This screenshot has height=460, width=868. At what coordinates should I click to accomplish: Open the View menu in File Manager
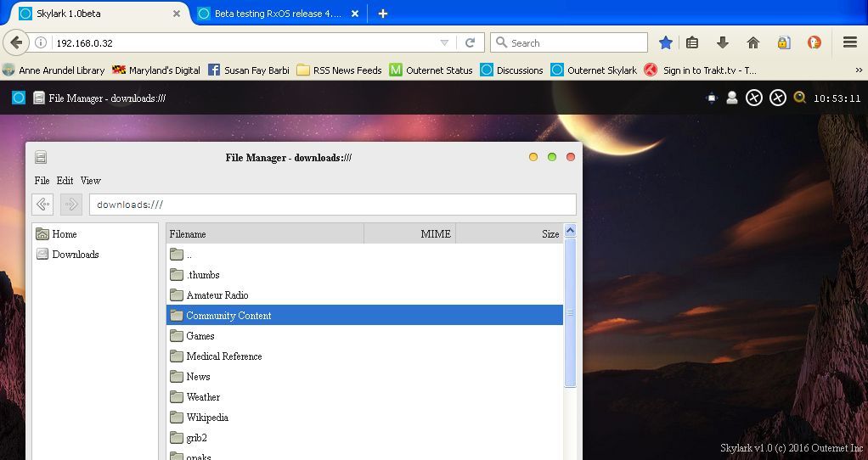[90, 181]
